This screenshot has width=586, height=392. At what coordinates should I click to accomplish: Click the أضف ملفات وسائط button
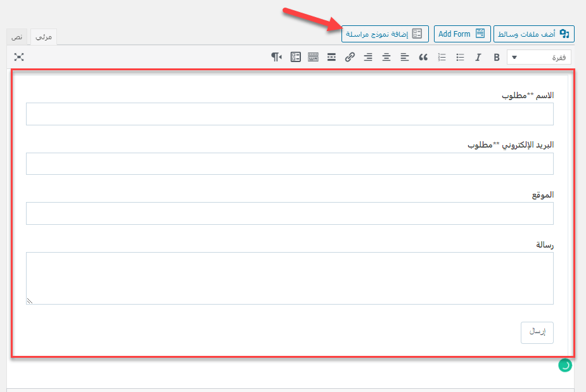[533, 34]
